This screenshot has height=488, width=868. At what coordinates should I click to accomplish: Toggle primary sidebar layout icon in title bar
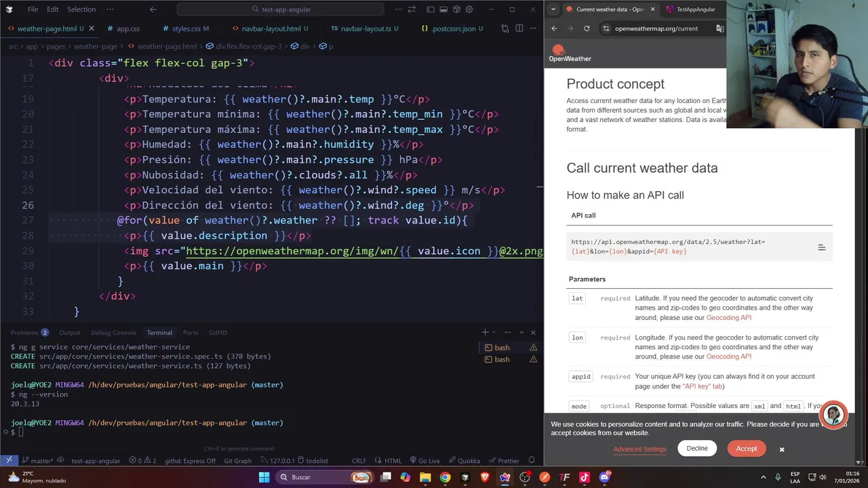pyautogui.click(x=431, y=9)
